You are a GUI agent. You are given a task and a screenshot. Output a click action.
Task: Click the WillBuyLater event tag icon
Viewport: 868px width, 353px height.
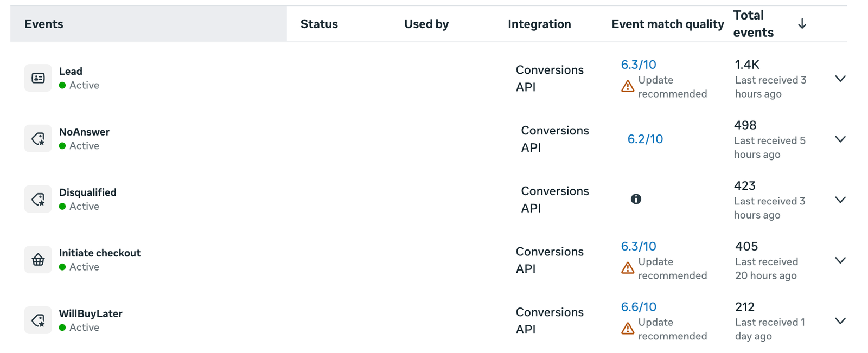click(38, 320)
